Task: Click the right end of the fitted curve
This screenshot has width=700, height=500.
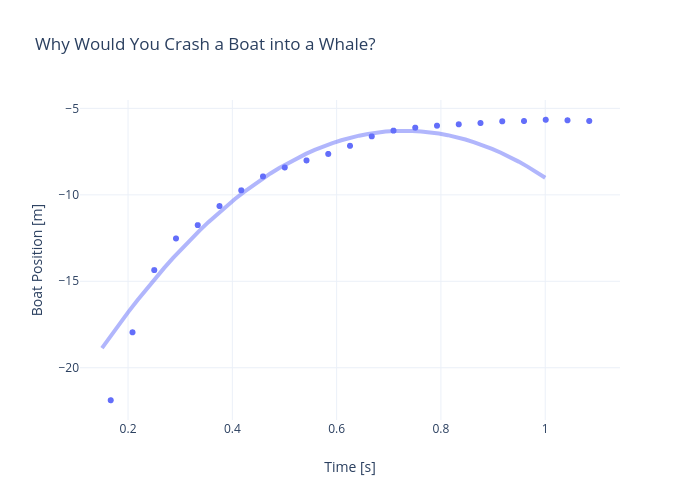Action: click(x=544, y=177)
